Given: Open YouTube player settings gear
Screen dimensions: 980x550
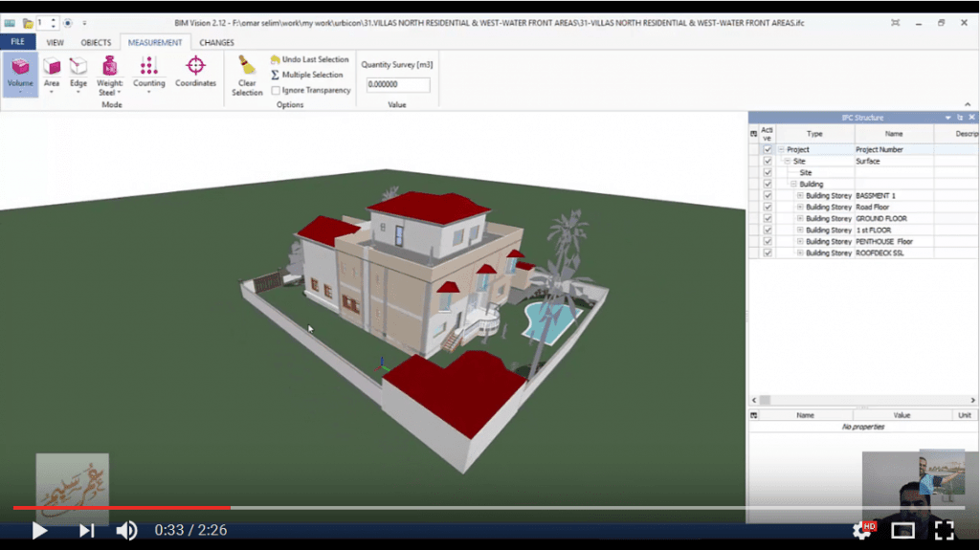Looking at the screenshot, I should click(861, 531).
